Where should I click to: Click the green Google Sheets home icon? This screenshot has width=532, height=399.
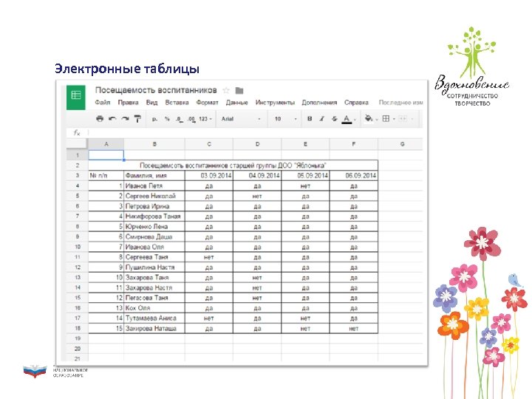point(75,98)
